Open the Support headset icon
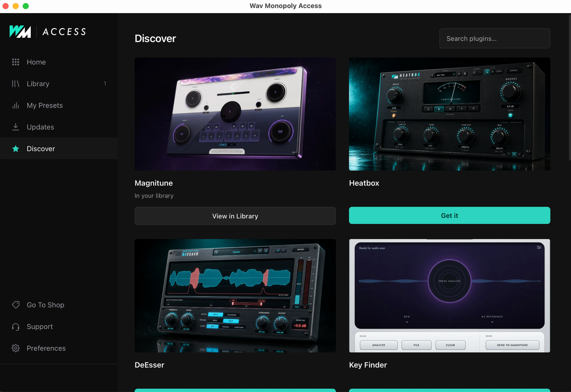Viewport: 571px width, 392px height. pos(16,327)
